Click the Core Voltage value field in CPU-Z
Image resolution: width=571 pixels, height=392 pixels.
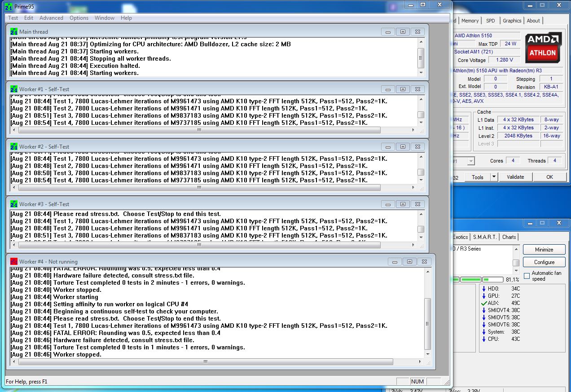coord(504,60)
